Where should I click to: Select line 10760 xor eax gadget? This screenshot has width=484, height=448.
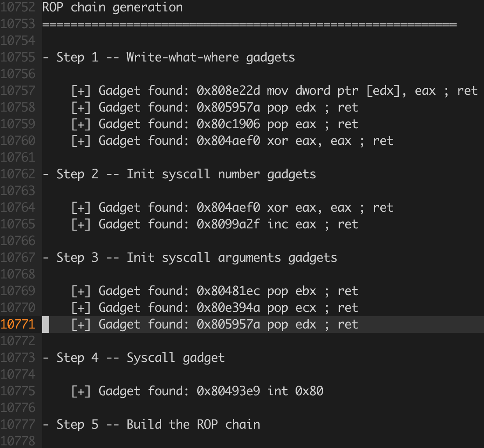pos(232,141)
